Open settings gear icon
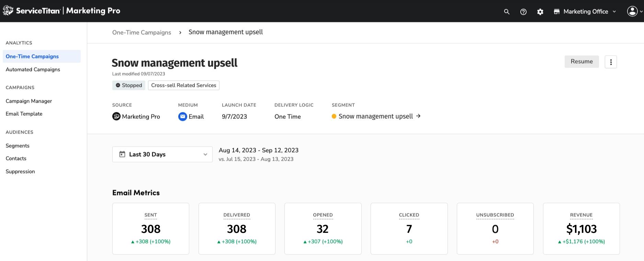Screen dimensions: 644x261 pos(540,12)
